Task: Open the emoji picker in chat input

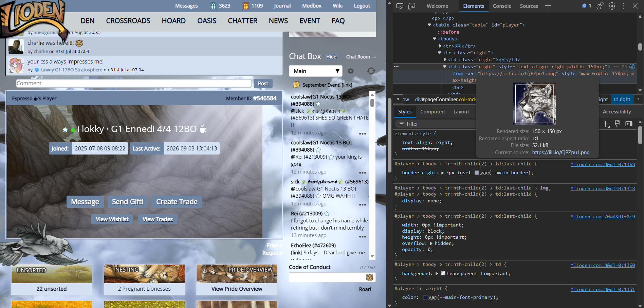Action: click(370, 277)
